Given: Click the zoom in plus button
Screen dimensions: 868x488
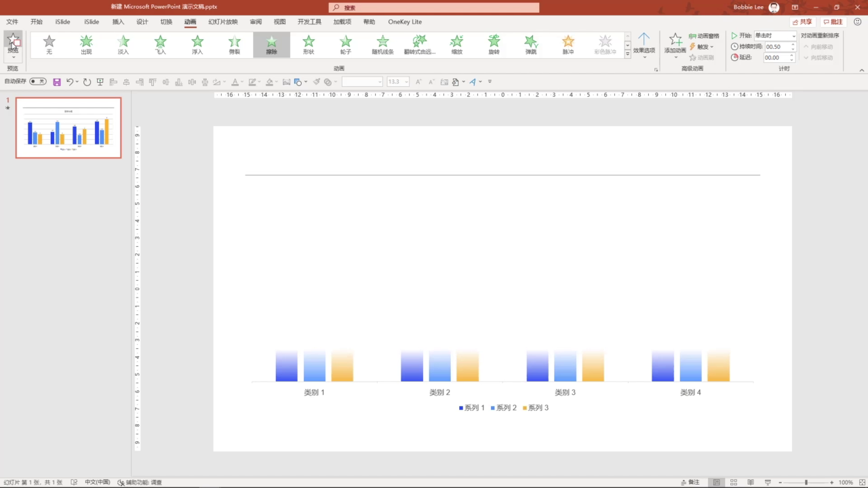Looking at the screenshot, I should click(x=832, y=482).
